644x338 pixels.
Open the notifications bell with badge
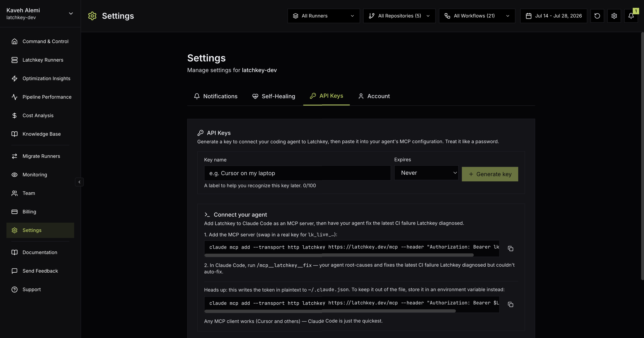pyautogui.click(x=631, y=16)
